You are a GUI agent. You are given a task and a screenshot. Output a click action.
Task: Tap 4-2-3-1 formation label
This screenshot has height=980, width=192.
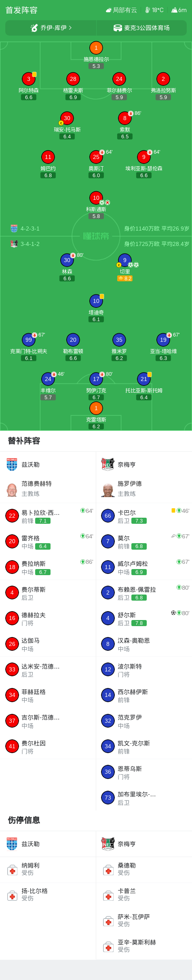click(x=30, y=229)
